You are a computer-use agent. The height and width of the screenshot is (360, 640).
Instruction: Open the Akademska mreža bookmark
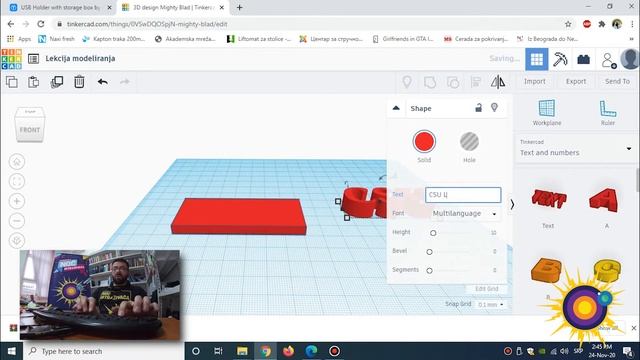click(x=185, y=39)
